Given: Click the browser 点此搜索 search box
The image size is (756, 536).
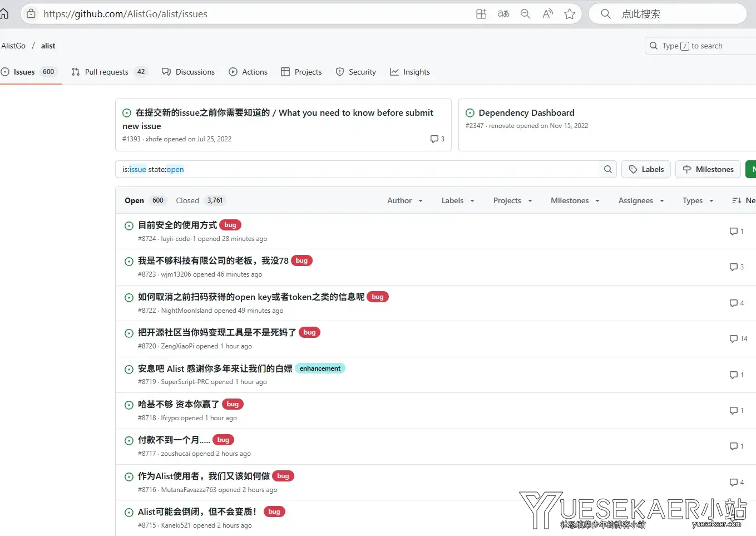Looking at the screenshot, I should tap(668, 14).
